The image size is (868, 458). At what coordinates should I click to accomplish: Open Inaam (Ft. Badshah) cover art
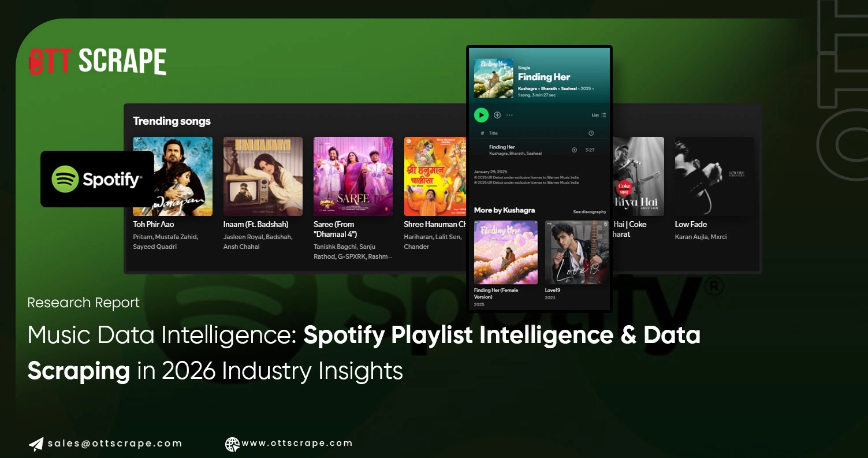click(x=263, y=176)
